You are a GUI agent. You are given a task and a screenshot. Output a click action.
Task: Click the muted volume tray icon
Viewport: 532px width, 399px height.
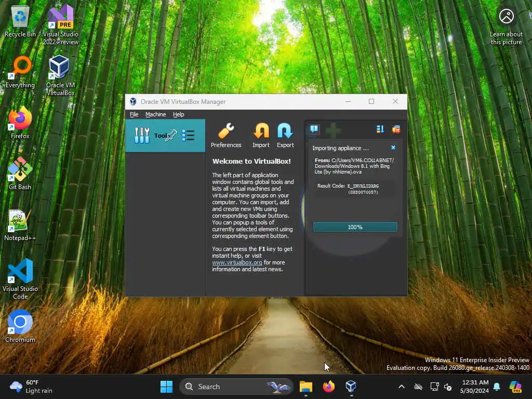[x=448, y=387]
